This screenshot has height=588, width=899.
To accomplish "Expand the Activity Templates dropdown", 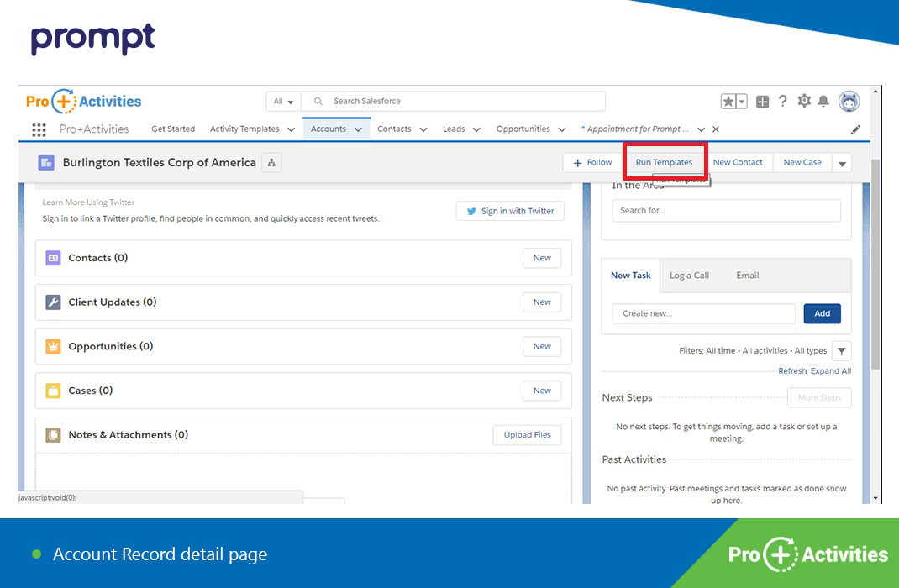I will [290, 129].
